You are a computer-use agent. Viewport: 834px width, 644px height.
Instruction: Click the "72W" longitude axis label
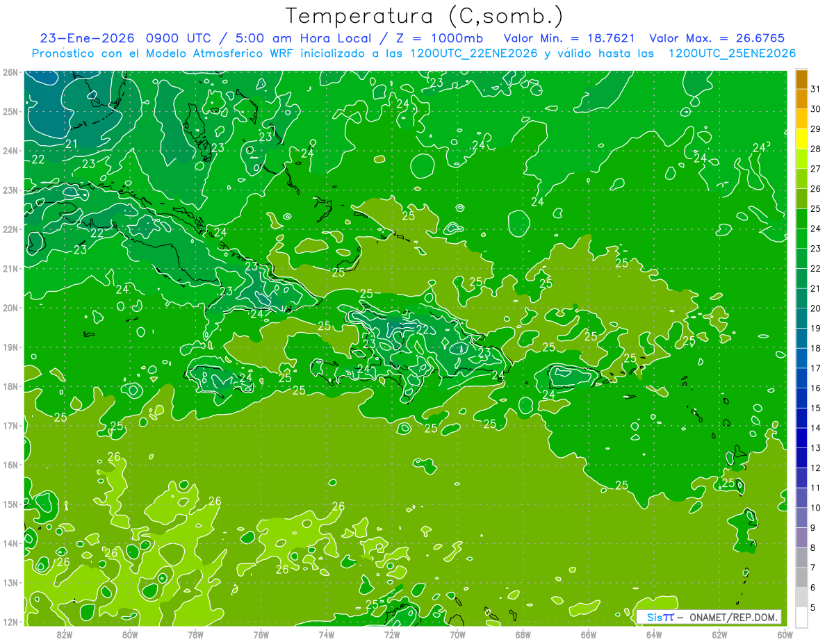click(392, 634)
